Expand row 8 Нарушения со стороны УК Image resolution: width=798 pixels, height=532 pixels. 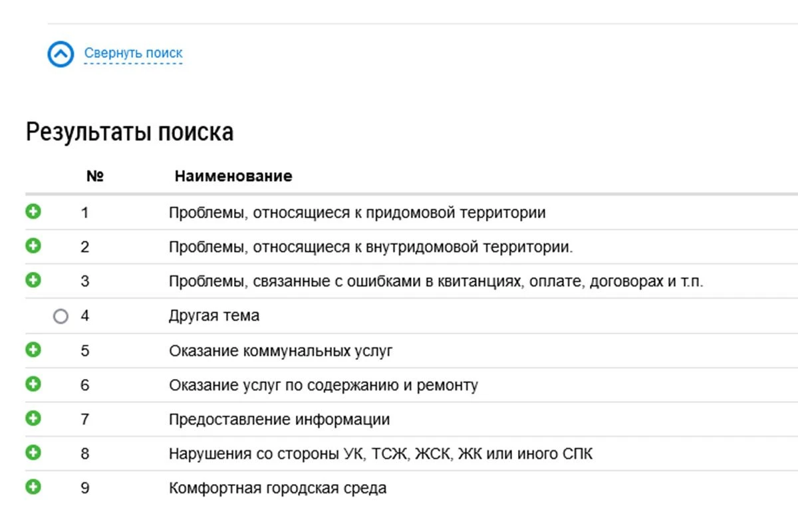pyautogui.click(x=33, y=453)
